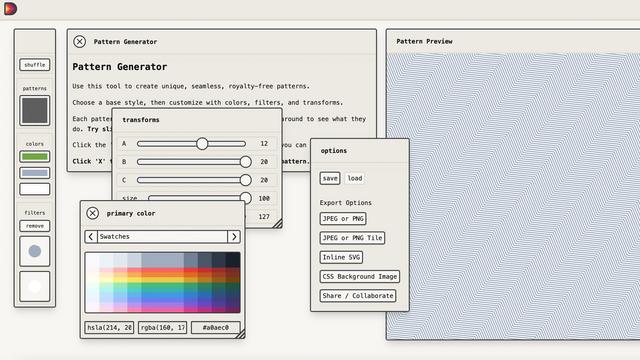The width and height of the screenshot is (640, 360).
Task: Click the transform A slider handle
Action: click(202, 144)
